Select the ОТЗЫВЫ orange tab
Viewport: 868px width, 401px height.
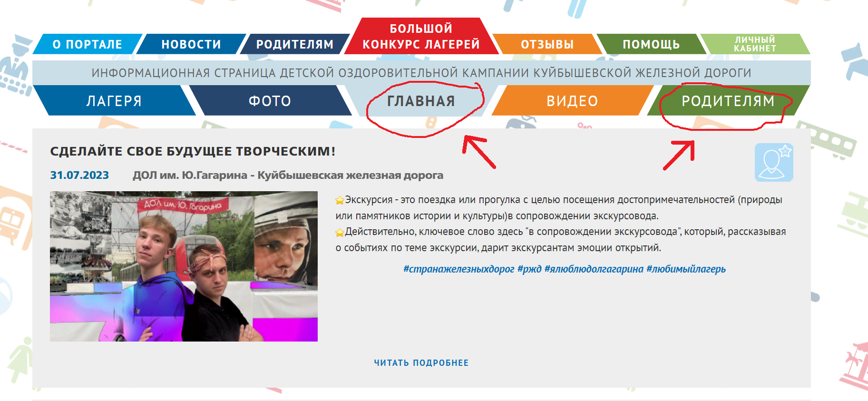[x=547, y=44]
